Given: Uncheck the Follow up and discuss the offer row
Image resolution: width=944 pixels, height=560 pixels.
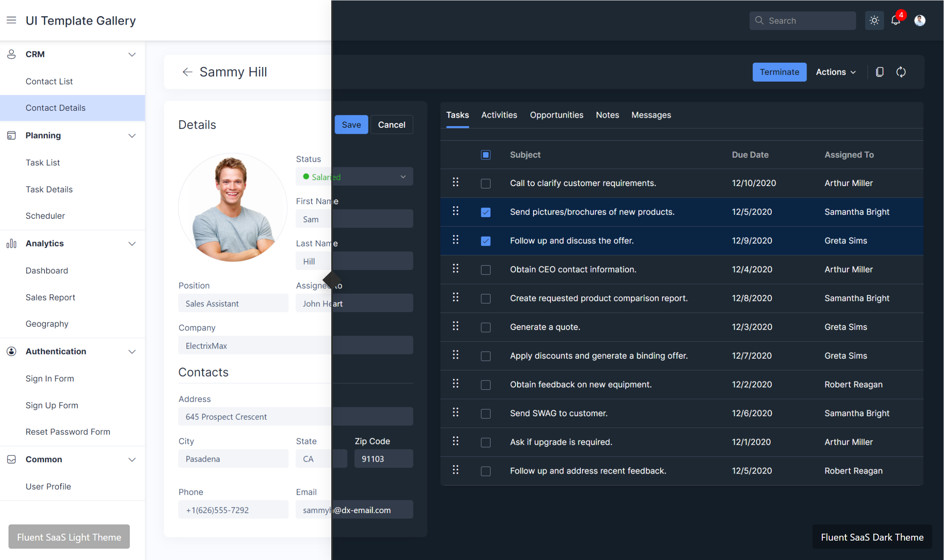Looking at the screenshot, I should pos(485,241).
